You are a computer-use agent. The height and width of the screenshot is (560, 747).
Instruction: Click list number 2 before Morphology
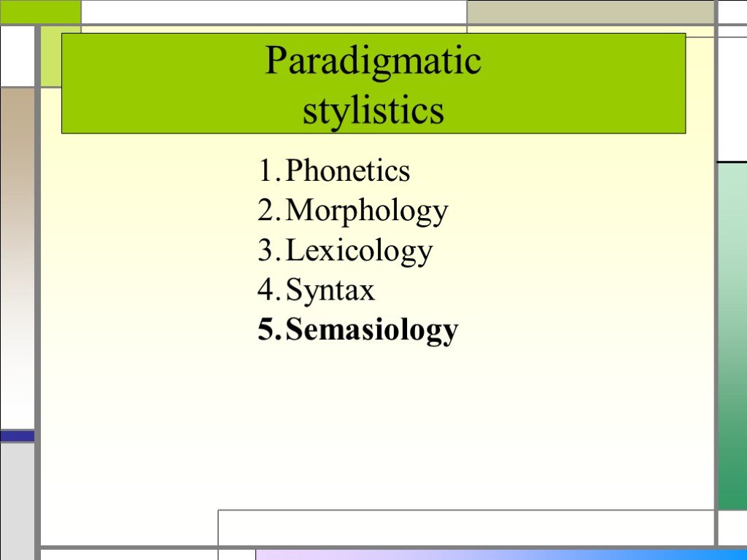click(267, 211)
